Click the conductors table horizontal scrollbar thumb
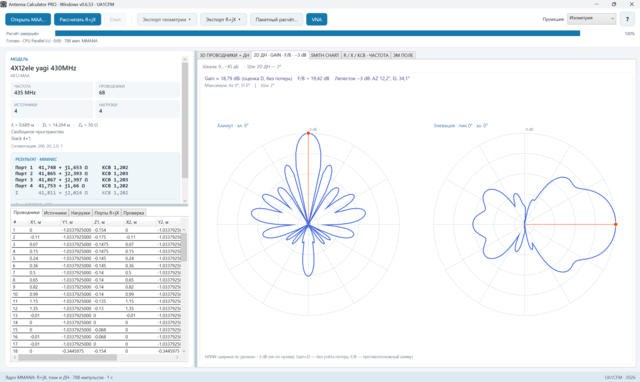This screenshot has height=382, width=640. click(67, 357)
